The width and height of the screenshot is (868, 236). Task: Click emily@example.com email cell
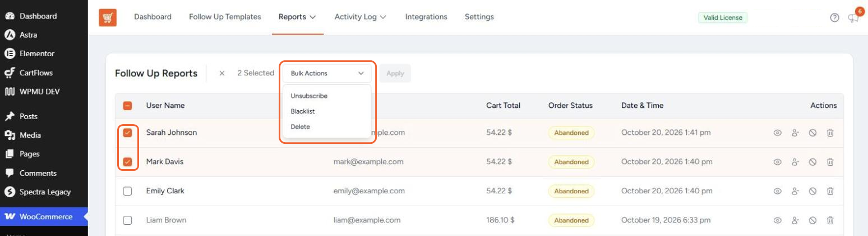coord(368,191)
